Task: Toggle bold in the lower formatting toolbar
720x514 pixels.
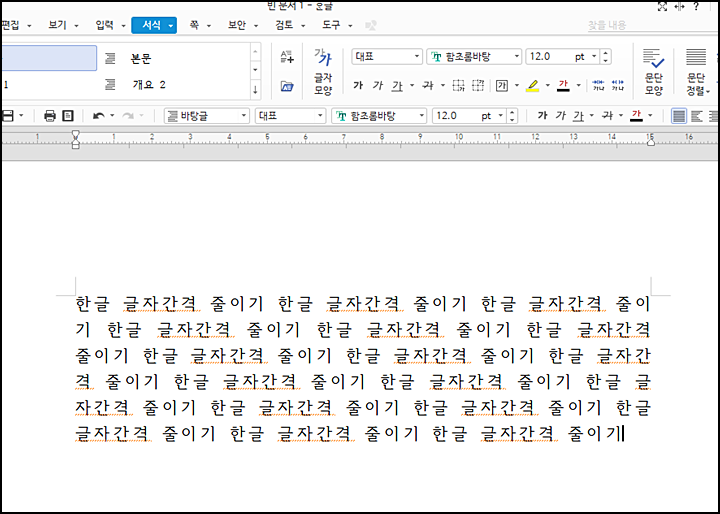Action: tap(542, 116)
